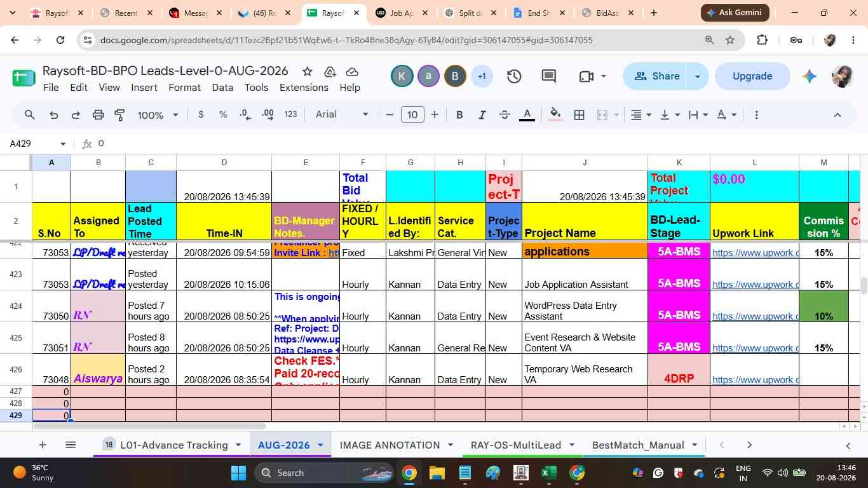
Task: Click the Print icon
Action: tap(98, 115)
